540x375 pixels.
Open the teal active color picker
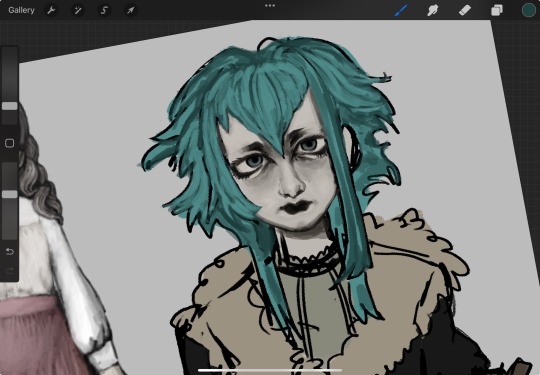[x=529, y=10]
